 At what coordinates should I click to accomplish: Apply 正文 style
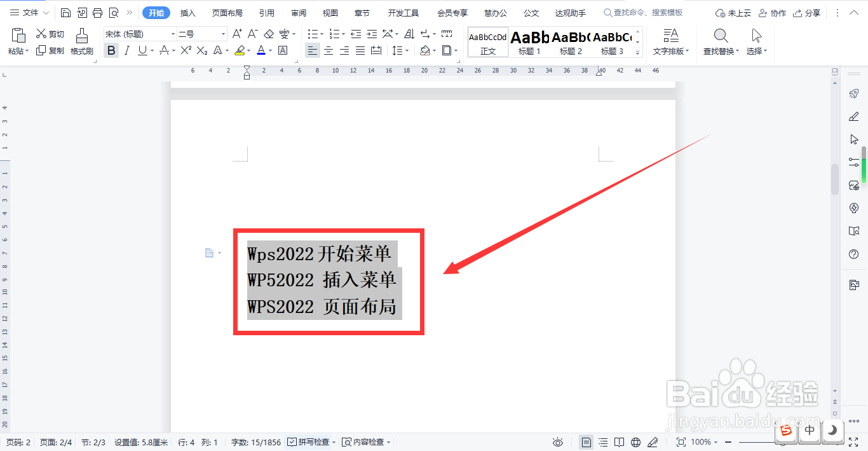[488, 42]
